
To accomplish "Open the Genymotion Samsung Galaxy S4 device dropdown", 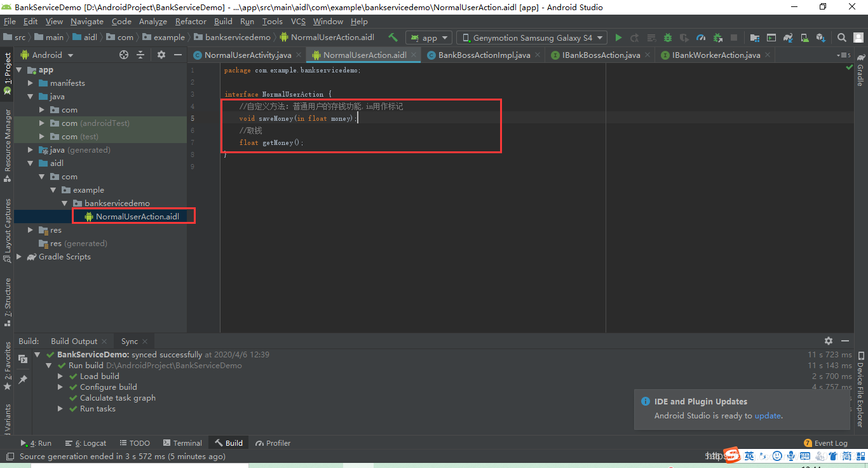I will (532, 38).
